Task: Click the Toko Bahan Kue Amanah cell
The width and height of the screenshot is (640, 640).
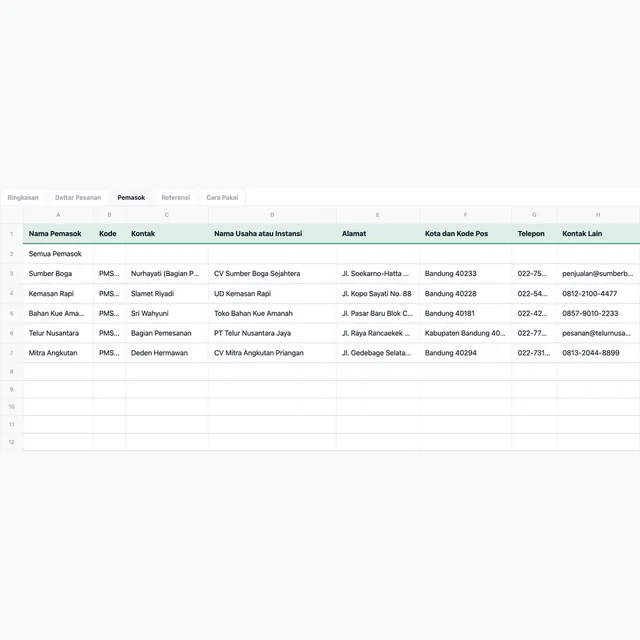Action: point(272,313)
